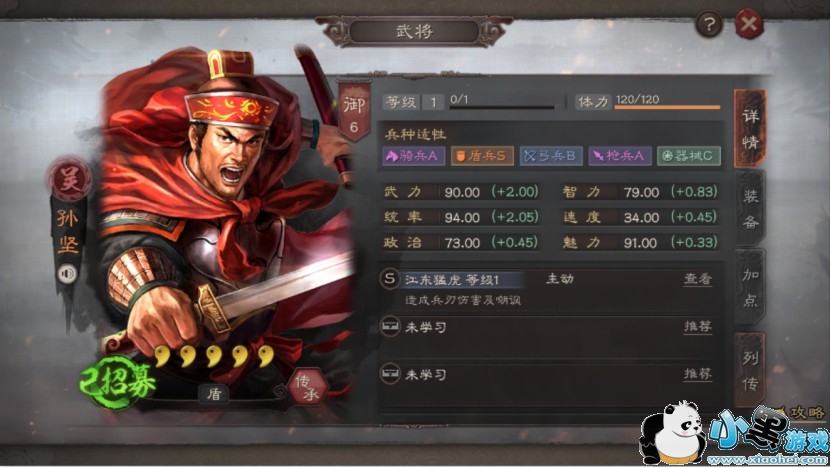Viewport: 831px width, 468px height.
Task: Open the help question mark icon
Action: [709, 24]
